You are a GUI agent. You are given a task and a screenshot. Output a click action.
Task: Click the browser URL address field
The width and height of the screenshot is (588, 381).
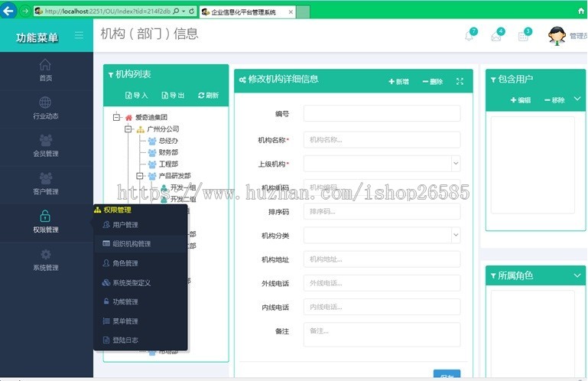point(107,11)
